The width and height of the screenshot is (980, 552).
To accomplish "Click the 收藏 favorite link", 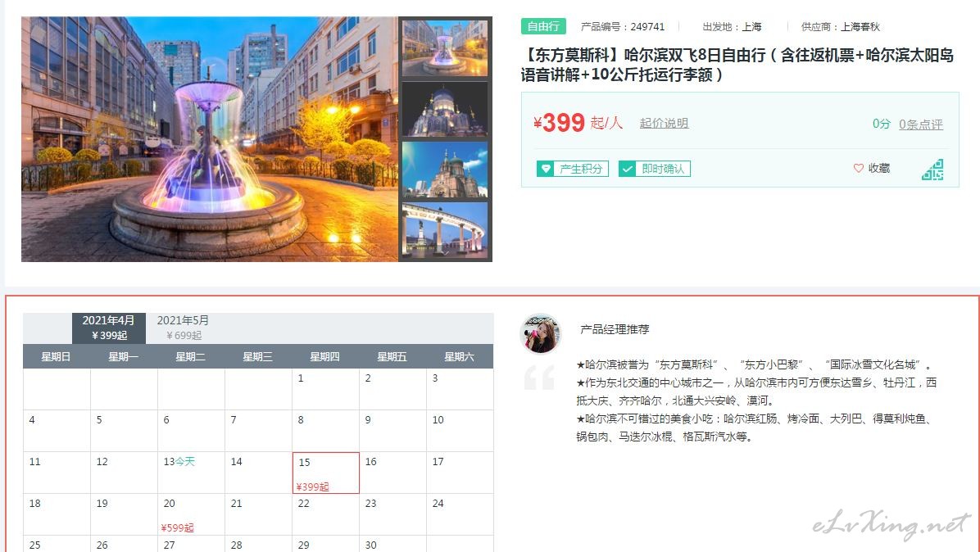I will point(878,168).
